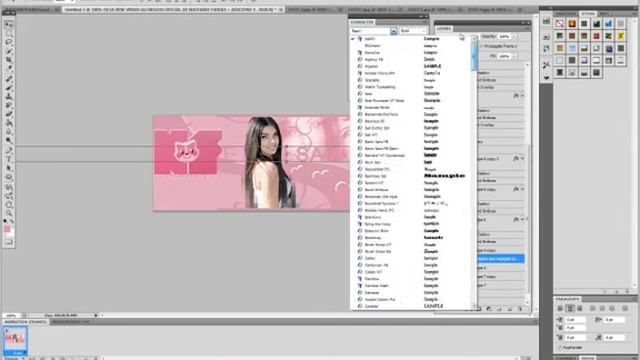Image resolution: width=640 pixels, height=360 pixels.
Task: Toggle the Propagate Frame 1 checkbox
Action: [481, 46]
